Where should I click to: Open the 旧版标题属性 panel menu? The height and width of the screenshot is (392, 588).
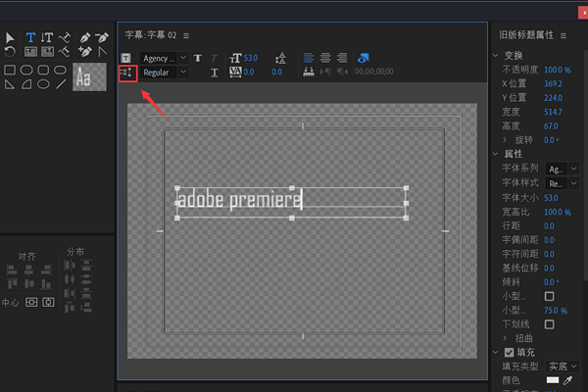(x=563, y=35)
